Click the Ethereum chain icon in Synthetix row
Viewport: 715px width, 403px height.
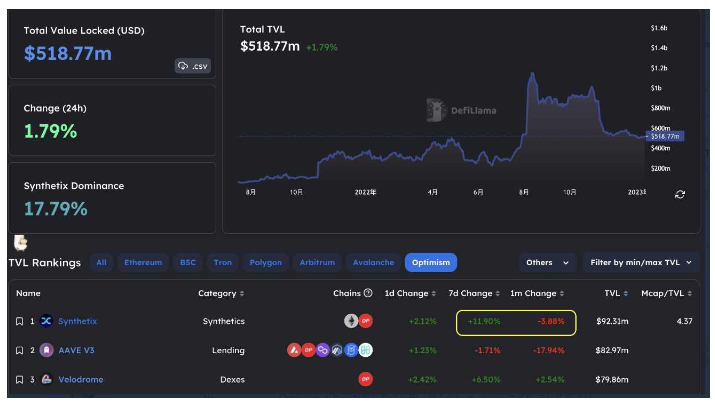(351, 321)
